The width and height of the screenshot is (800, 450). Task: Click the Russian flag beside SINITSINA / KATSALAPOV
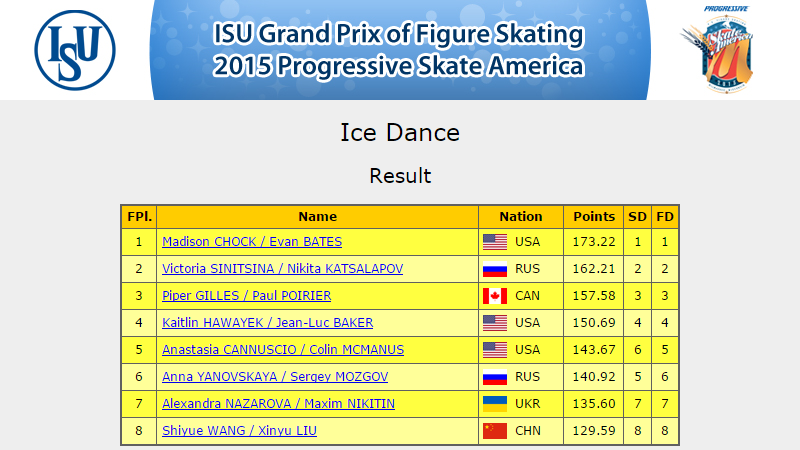(495, 269)
